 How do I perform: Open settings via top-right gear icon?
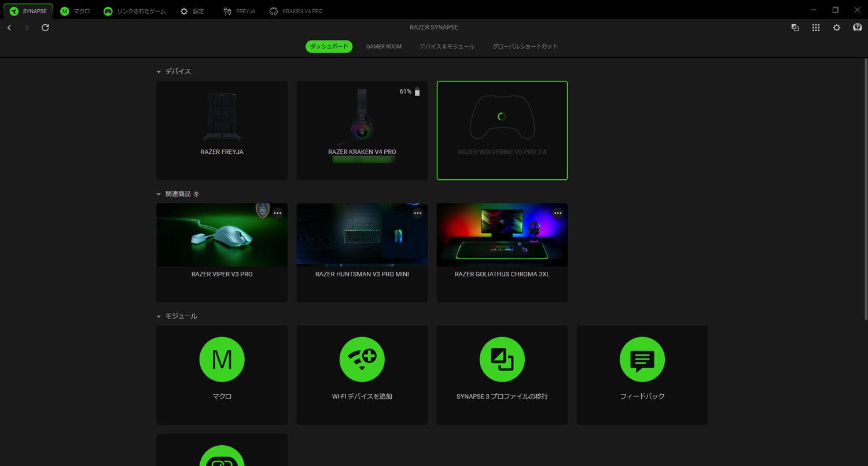tap(836, 28)
